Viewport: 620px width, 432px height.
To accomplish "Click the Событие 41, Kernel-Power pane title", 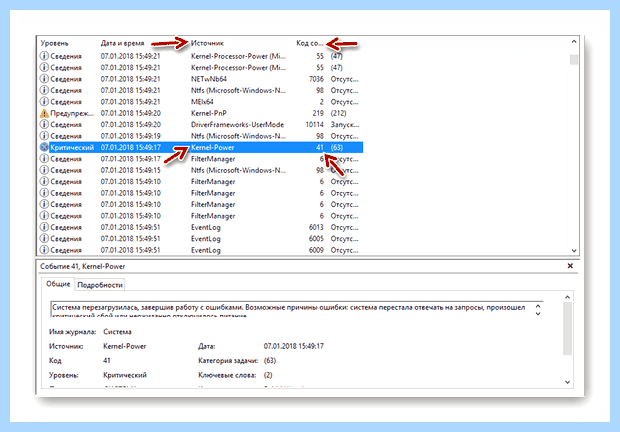I will [x=82, y=266].
